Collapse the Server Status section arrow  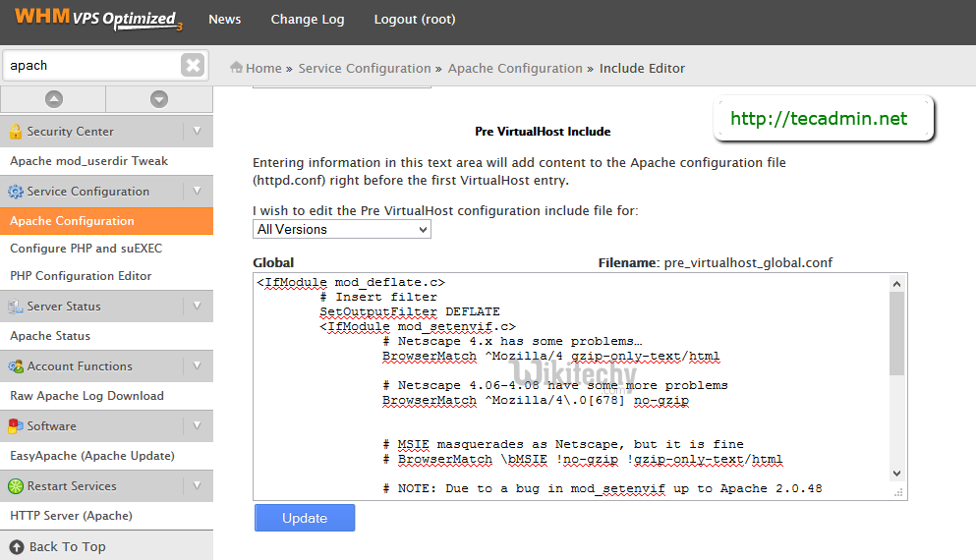coord(198,306)
